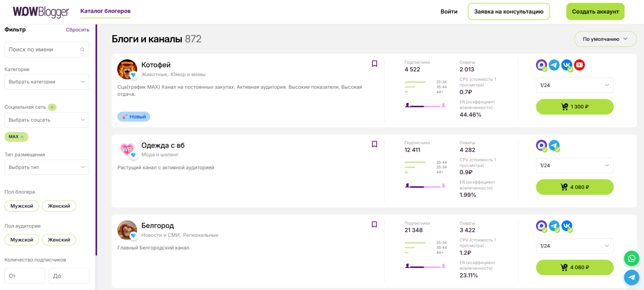Toggle Женский under Пол аудитории

pos(59,240)
